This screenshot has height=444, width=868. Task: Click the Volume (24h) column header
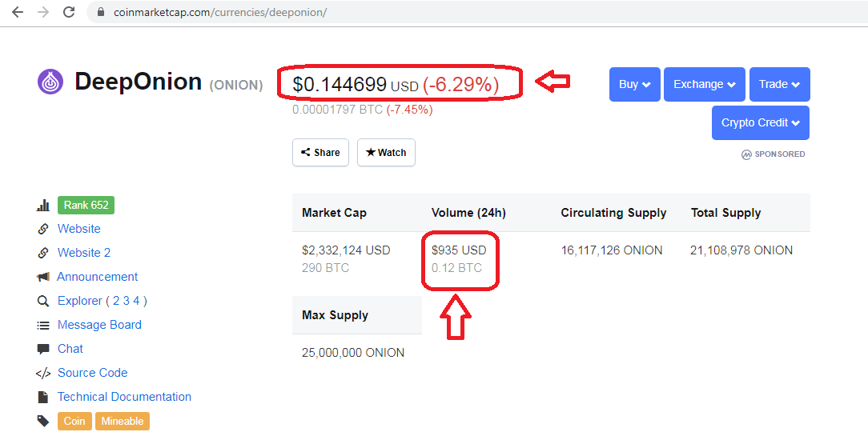(468, 213)
